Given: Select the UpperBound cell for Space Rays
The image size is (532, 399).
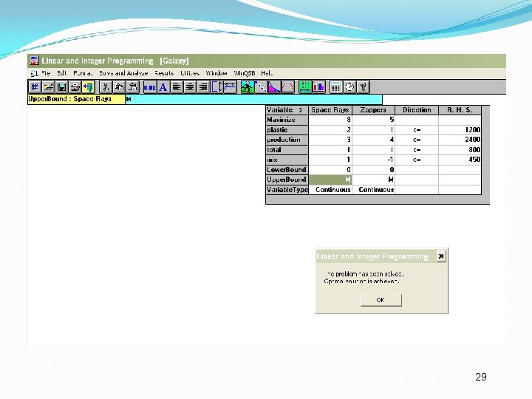Looking at the screenshot, I should point(330,180).
